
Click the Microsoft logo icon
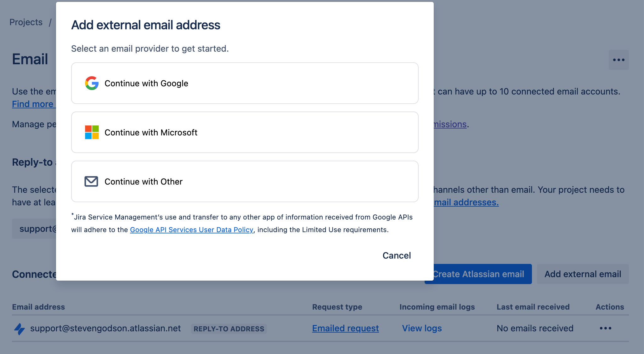[x=92, y=132]
